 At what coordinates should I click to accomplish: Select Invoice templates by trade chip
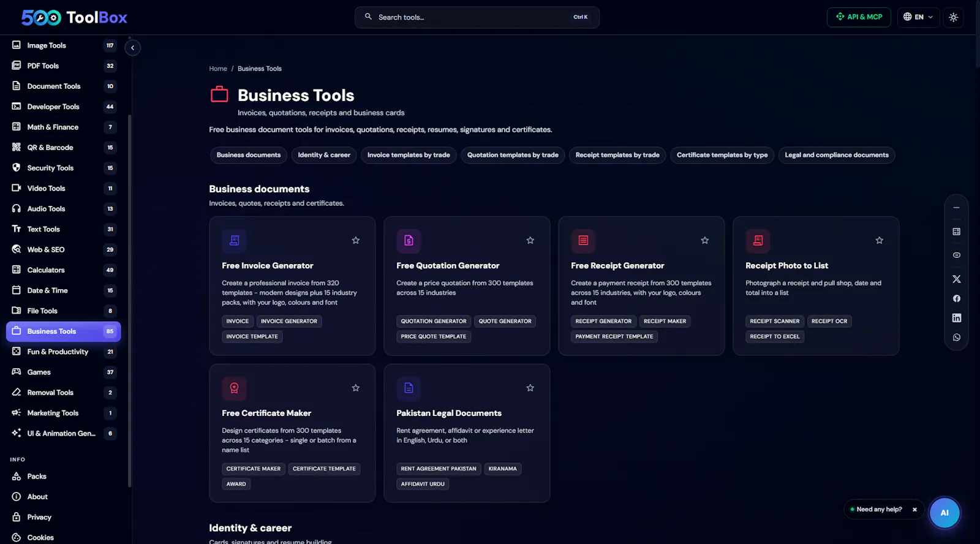[409, 155]
